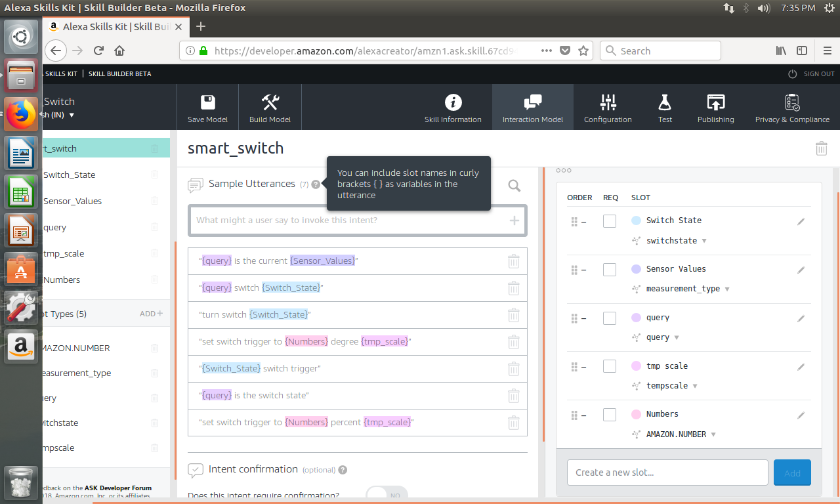Open the measurement_type slot type dropdown
Image resolution: width=840 pixels, height=504 pixels.
(x=727, y=289)
